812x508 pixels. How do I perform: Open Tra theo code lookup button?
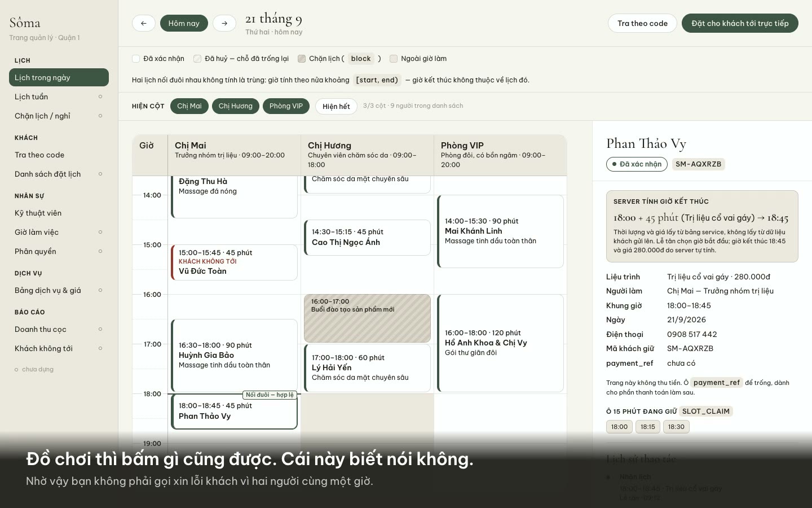[642, 23]
